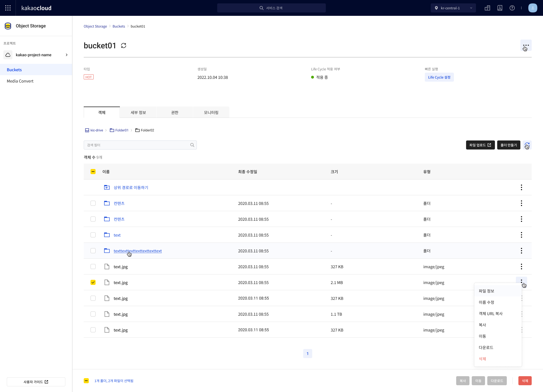Image resolution: width=543 pixels, height=392 pixels.
Task: Open kebab menu for second 컨텐츠 folder
Action: pos(522,219)
